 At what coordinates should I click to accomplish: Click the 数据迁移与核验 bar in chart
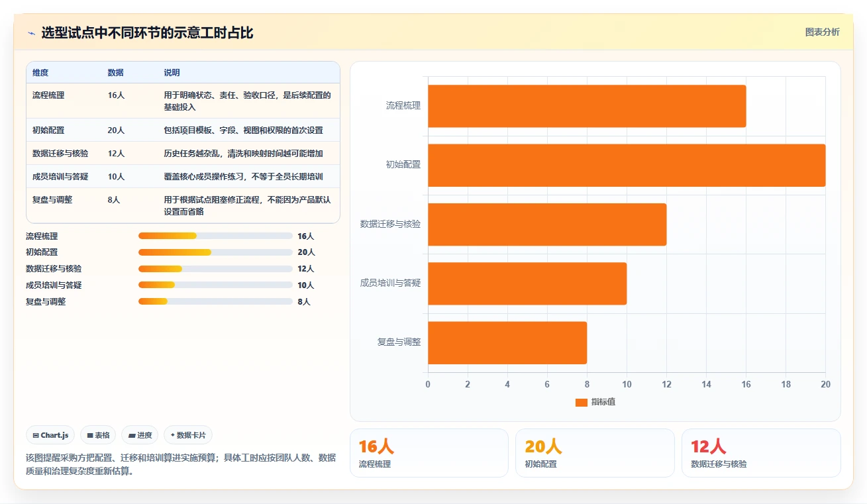click(547, 225)
